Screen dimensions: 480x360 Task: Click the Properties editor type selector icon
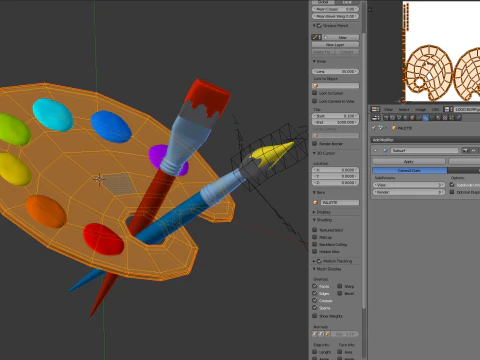click(x=375, y=118)
